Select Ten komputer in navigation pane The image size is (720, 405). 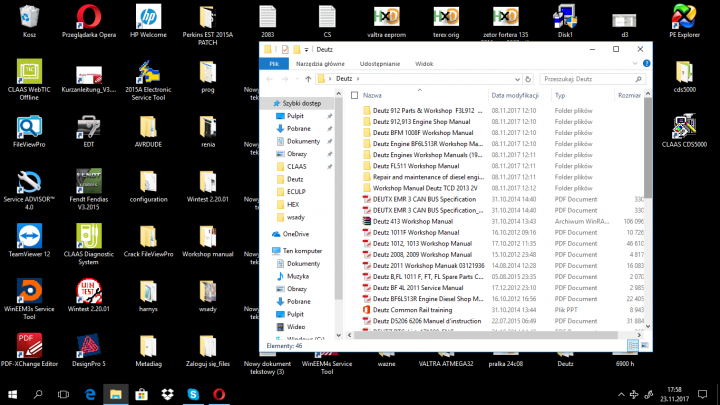pos(301,251)
